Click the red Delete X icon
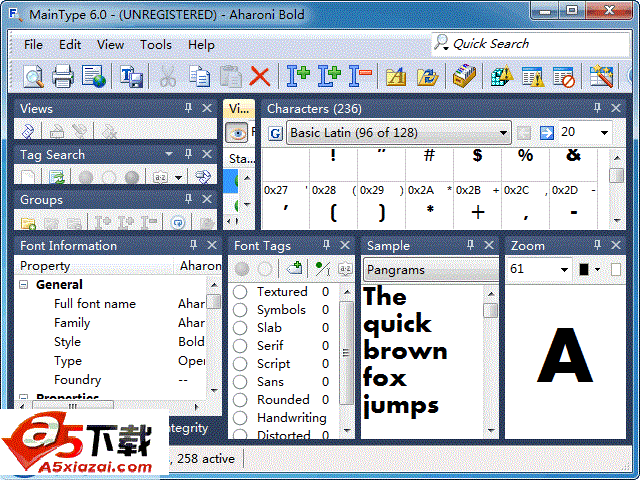The width and height of the screenshot is (640, 480). click(x=260, y=76)
